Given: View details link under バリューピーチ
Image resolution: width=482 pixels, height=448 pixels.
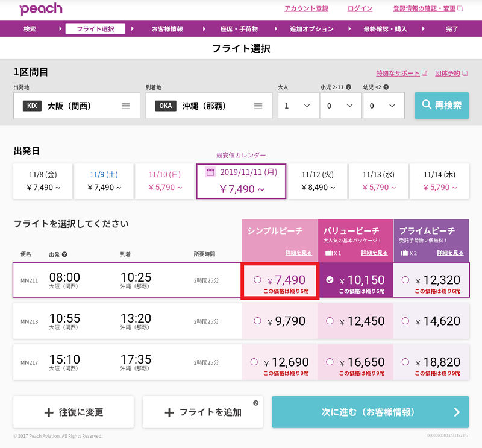Looking at the screenshot, I should coord(374,253).
